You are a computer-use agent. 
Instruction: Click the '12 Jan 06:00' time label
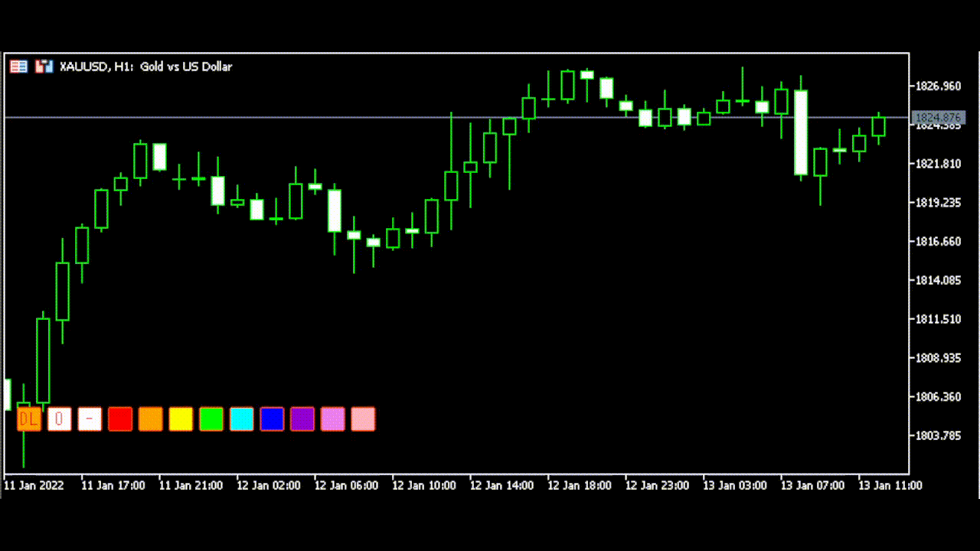point(346,485)
